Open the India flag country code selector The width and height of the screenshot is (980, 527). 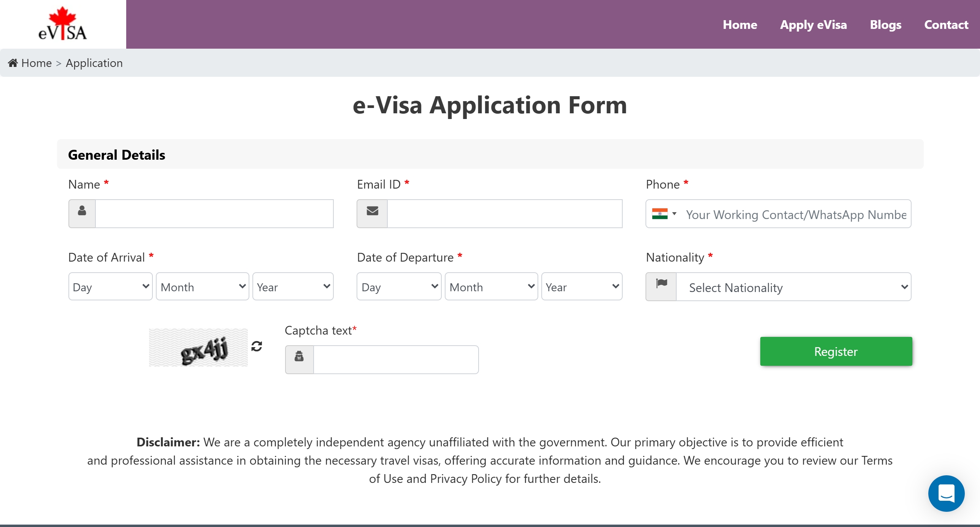click(x=664, y=213)
